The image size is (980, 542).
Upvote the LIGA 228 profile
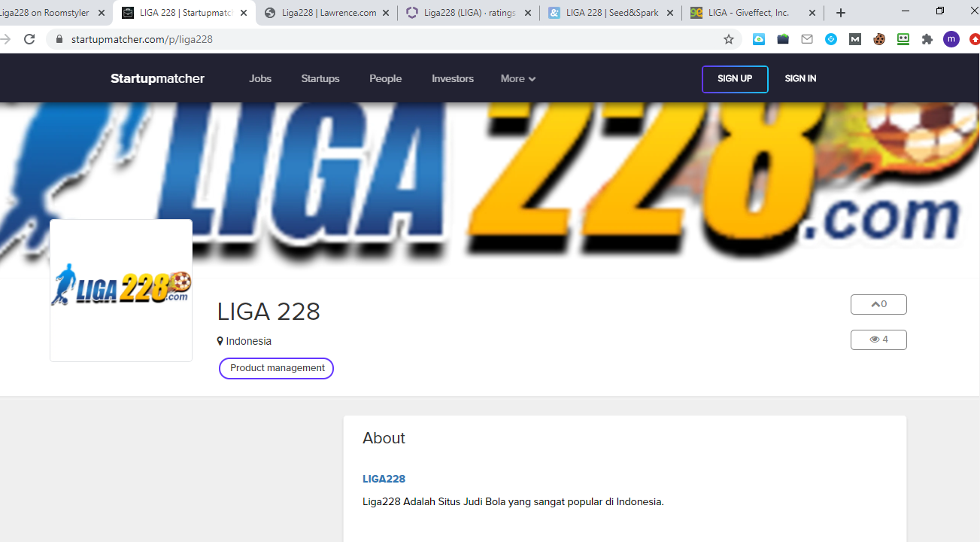pos(878,304)
